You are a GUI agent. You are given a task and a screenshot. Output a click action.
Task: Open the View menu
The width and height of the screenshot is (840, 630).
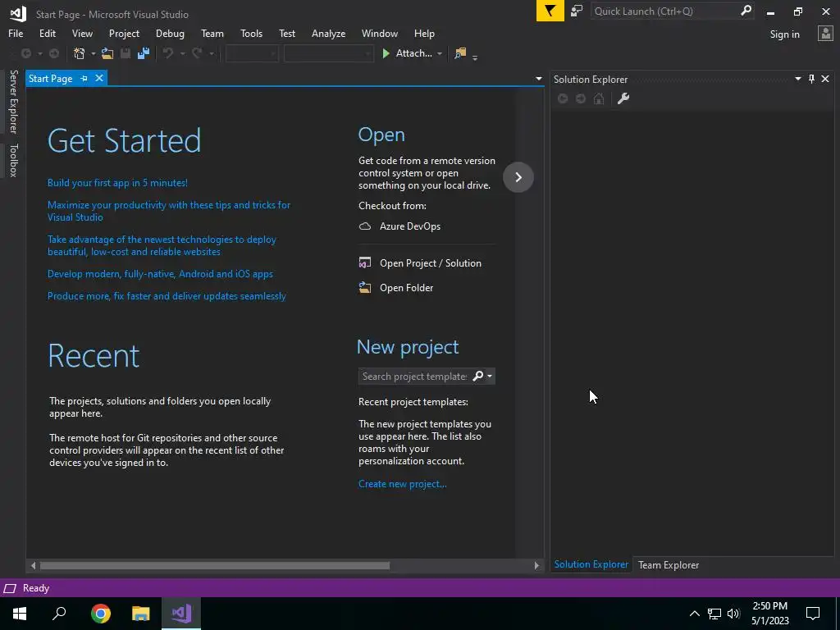[82, 33]
